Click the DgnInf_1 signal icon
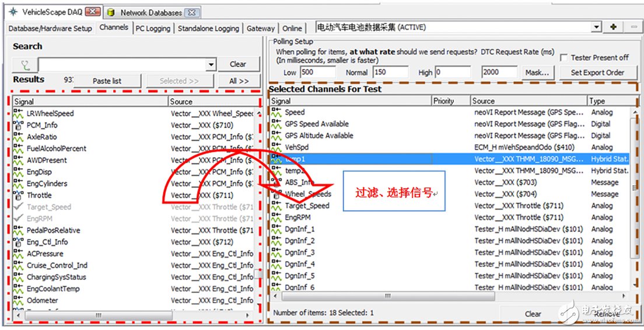This screenshot has width=644, height=330. coord(276,229)
